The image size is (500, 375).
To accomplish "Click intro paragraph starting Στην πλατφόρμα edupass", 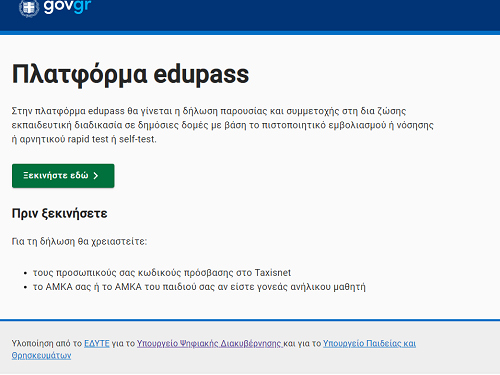I will click(223, 125).
